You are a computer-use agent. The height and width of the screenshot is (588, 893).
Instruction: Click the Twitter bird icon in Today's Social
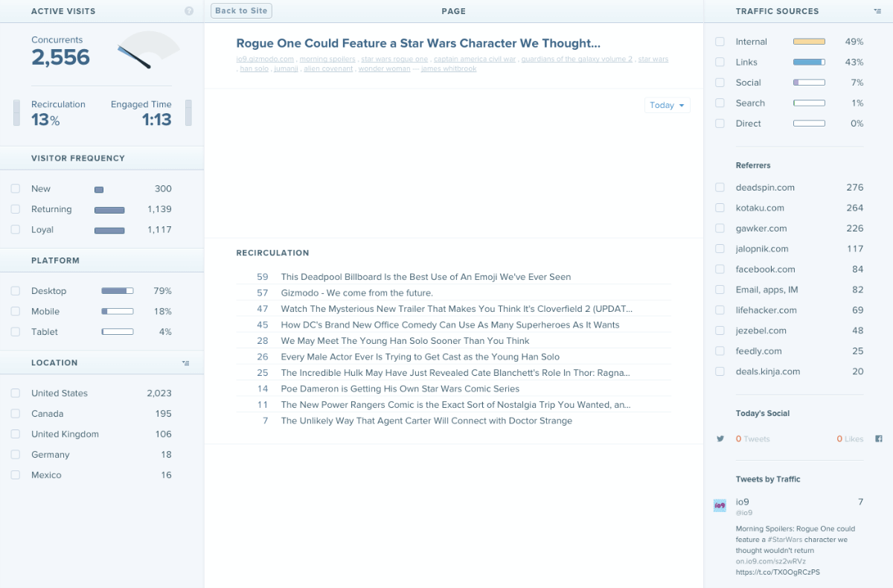[x=720, y=438]
